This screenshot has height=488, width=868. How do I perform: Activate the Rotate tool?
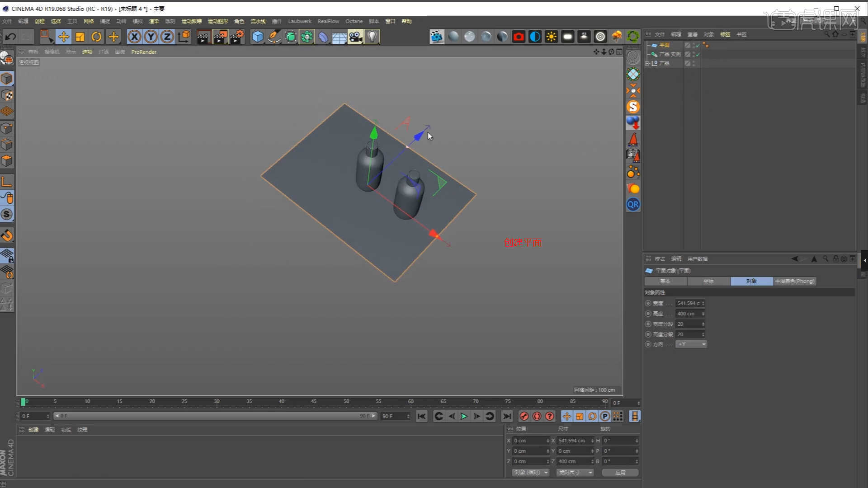pyautogui.click(x=96, y=37)
